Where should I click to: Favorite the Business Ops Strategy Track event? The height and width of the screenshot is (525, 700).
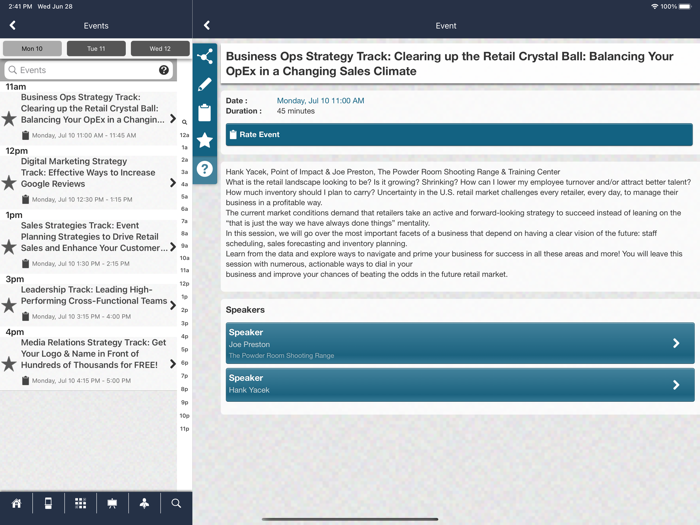coord(9,119)
